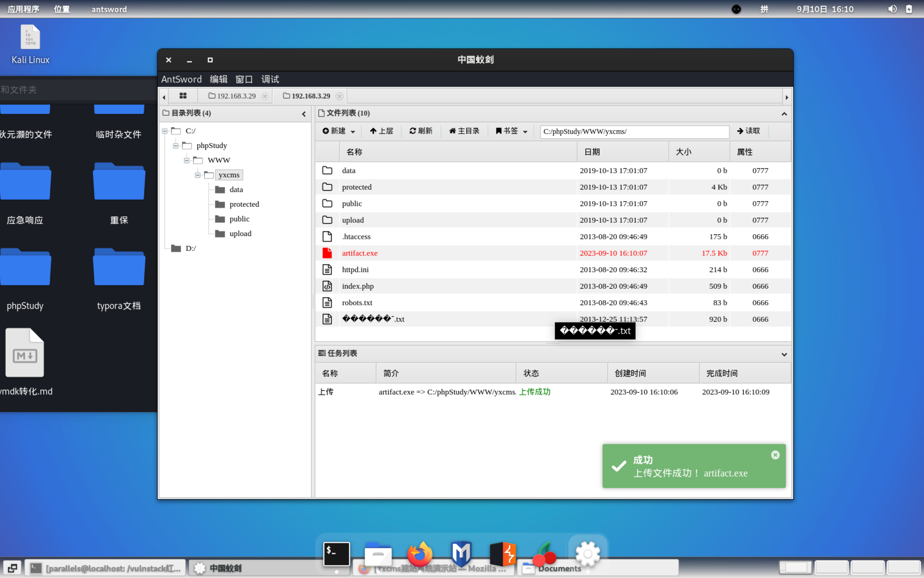
Task: Click the red artifact.exe file icon
Action: click(327, 253)
